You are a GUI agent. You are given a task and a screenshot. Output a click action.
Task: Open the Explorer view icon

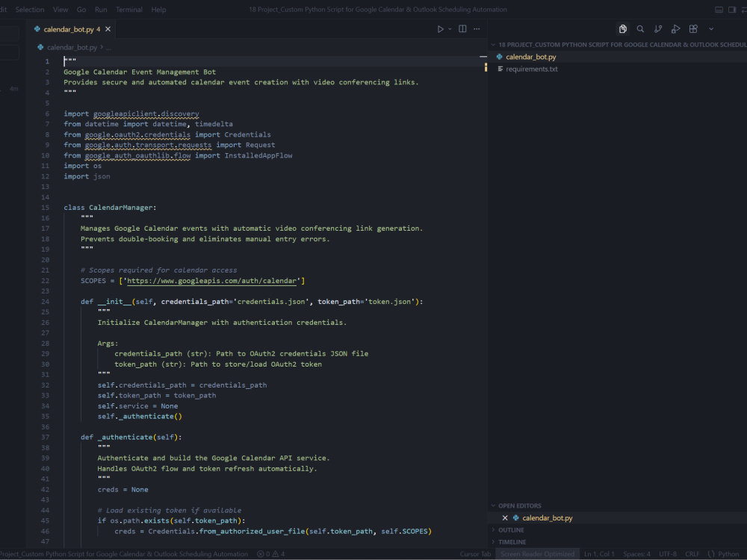[623, 29]
